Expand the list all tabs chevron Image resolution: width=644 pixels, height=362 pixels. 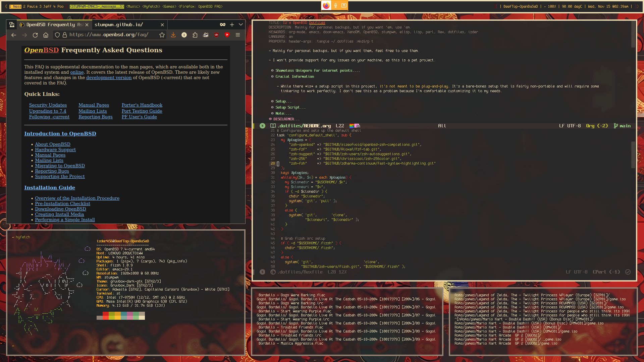coord(241,24)
